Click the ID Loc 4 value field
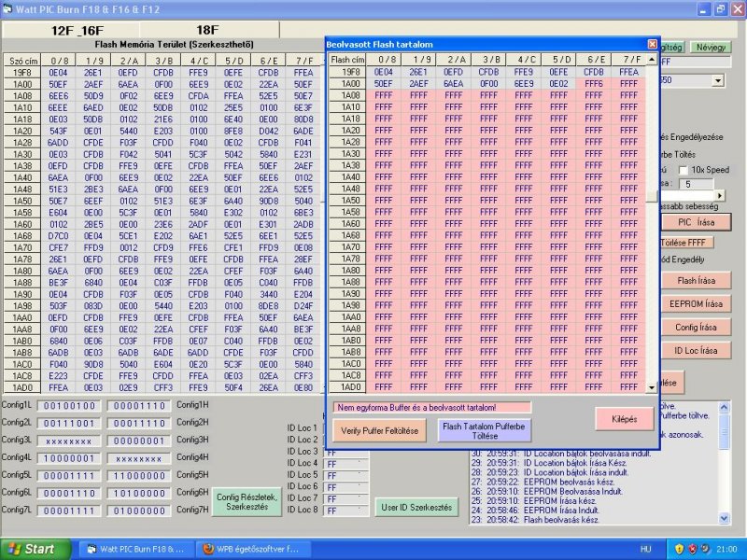The width and height of the screenshot is (747, 560). 345,464
